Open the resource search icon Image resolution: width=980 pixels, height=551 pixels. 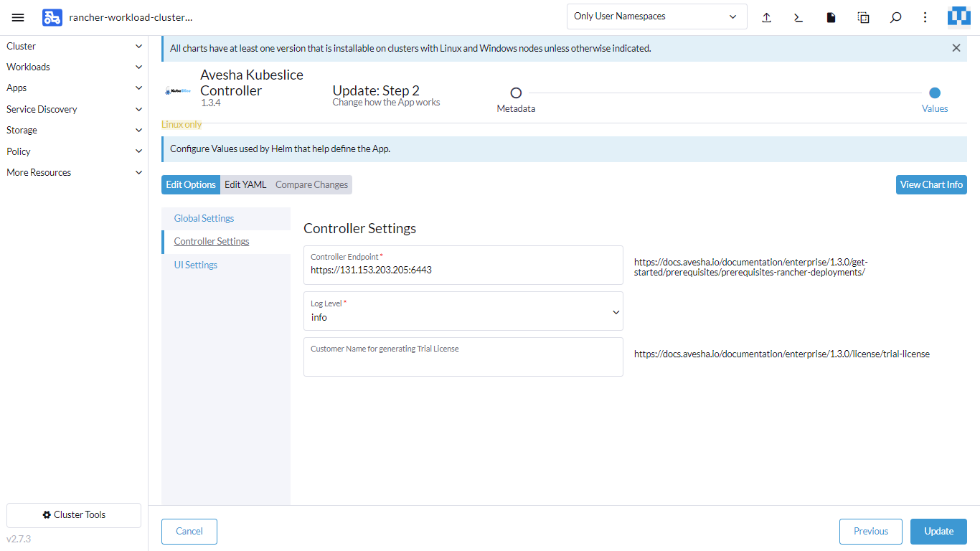(895, 17)
